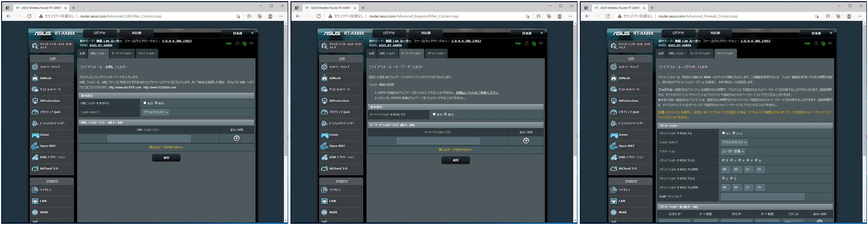Viewport: 868px width, 225px height.
Task: Open AiMesh in the URL Filter window sidebar
Action: [52, 78]
